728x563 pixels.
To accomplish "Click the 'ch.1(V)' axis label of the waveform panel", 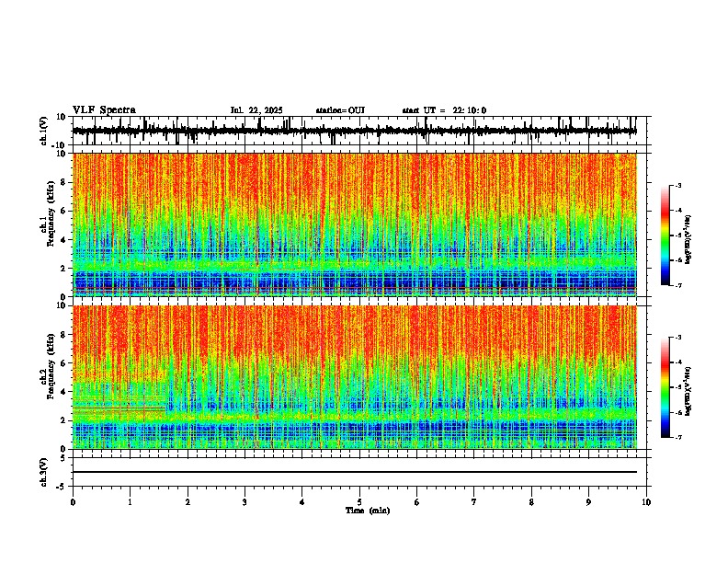I will (x=44, y=131).
